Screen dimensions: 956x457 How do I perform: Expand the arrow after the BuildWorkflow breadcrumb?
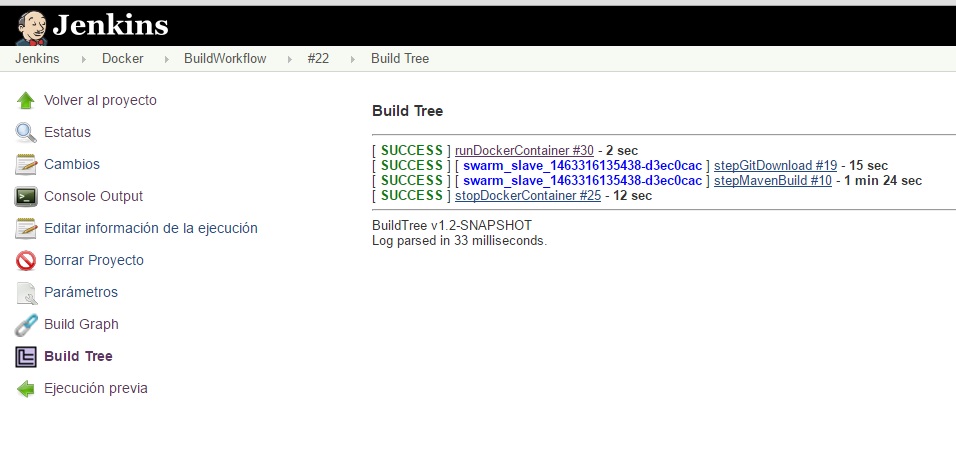(x=289, y=59)
